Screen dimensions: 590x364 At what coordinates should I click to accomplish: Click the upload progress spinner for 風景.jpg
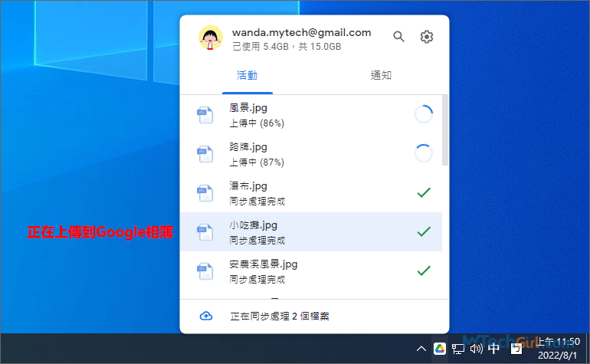click(423, 115)
